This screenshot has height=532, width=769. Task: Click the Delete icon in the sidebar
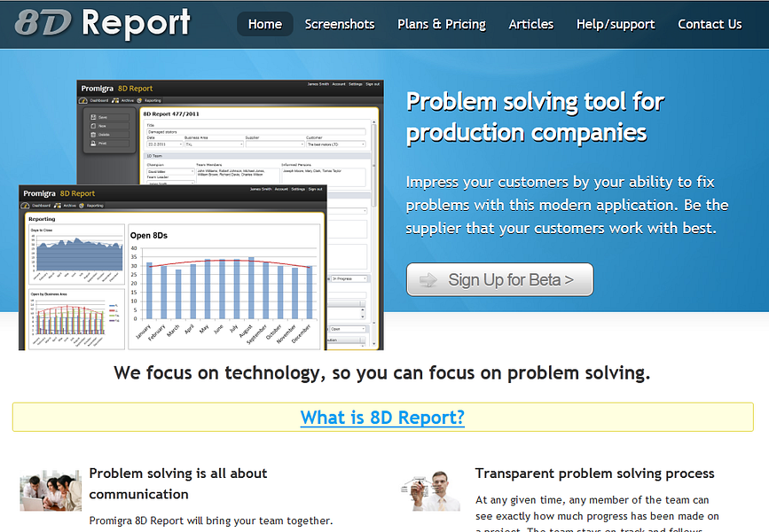click(x=91, y=134)
